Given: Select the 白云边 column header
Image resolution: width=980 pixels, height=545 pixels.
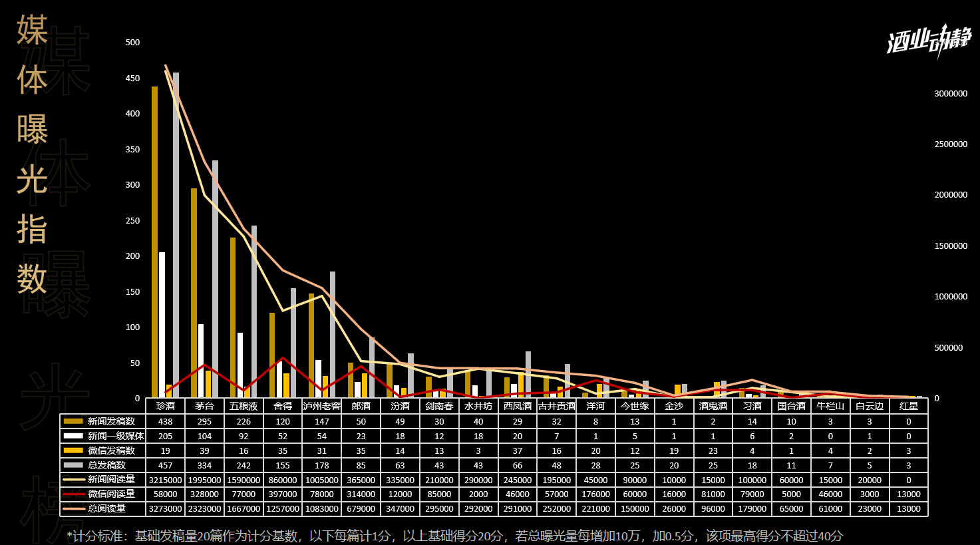Looking at the screenshot, I should [870, 406].
